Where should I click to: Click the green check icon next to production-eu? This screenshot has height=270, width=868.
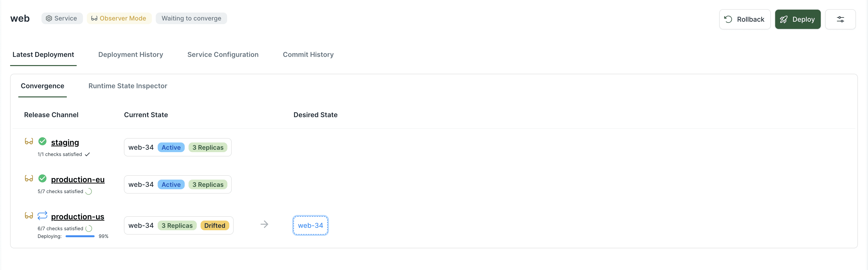point(42,178)
